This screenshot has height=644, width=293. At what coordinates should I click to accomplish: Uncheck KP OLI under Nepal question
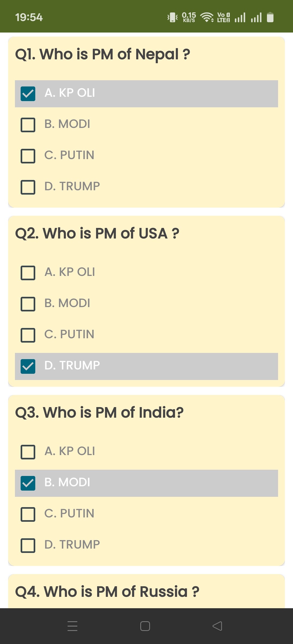(28, 94)
